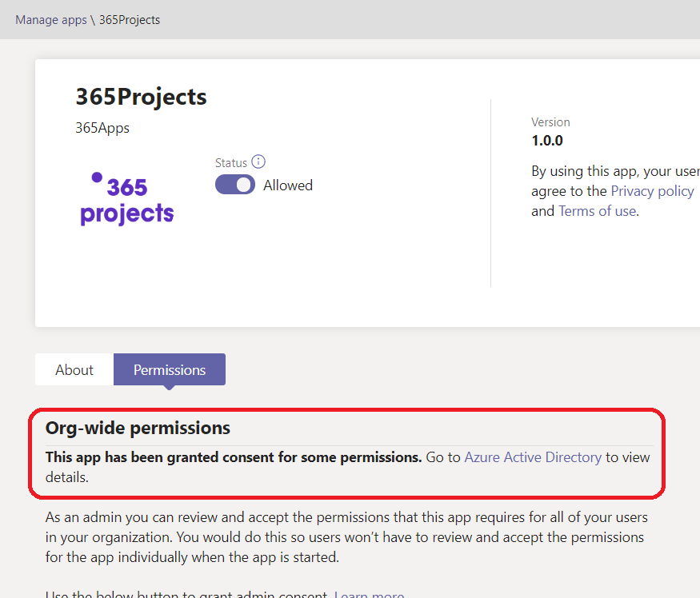Click the 365Apps publisher name
This screenshot has height=598, width=700.
click(102, 128)
